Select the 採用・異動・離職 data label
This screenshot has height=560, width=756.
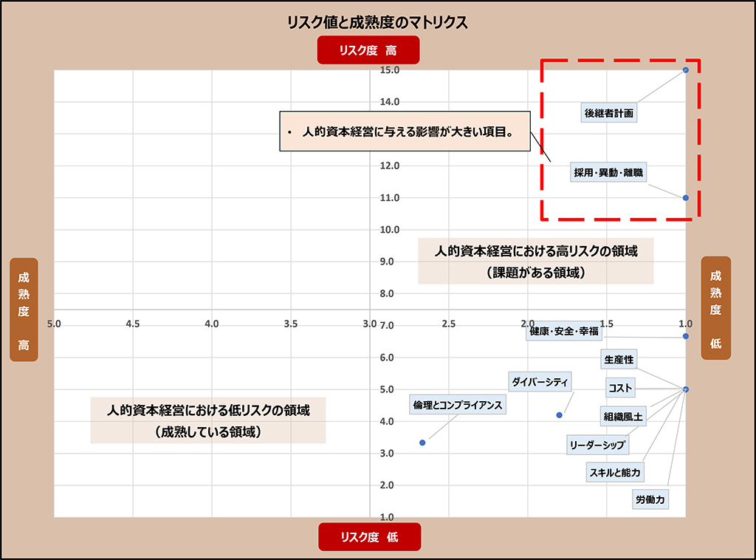tap(608, 173)
